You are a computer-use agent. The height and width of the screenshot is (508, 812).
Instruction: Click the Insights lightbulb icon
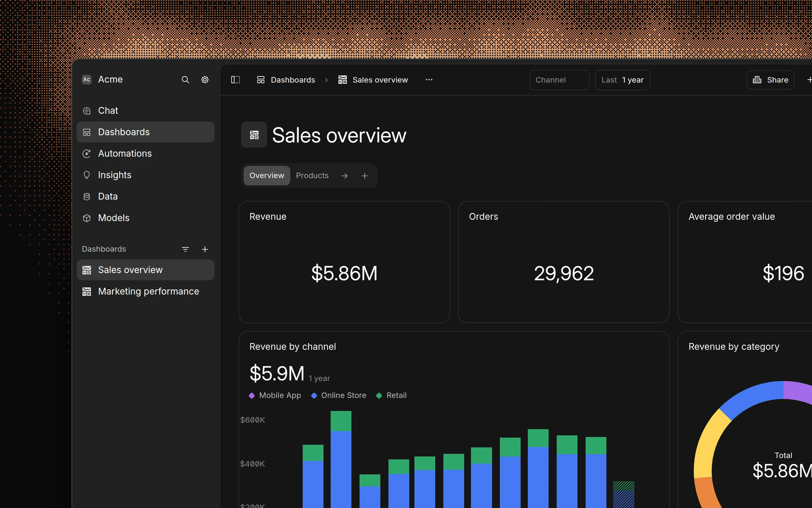86,175
